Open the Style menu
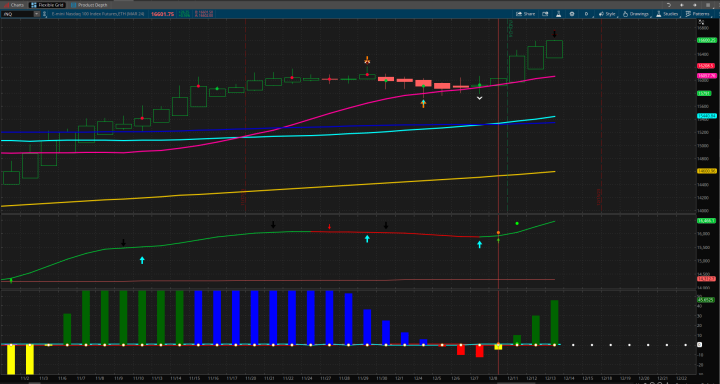This screenshot has height=384, width=720. tap(607, 14)
